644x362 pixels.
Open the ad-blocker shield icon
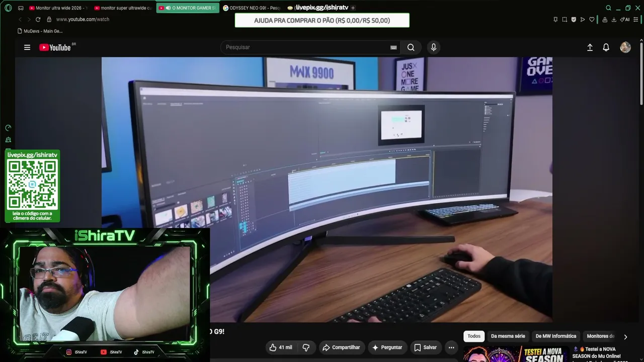coord(574,20)
